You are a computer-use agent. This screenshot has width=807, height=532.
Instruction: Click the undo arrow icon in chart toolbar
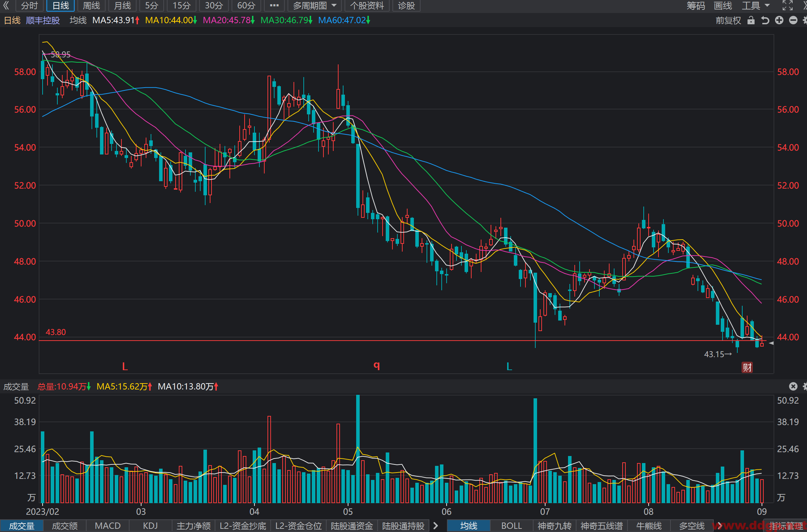[765, 20]
